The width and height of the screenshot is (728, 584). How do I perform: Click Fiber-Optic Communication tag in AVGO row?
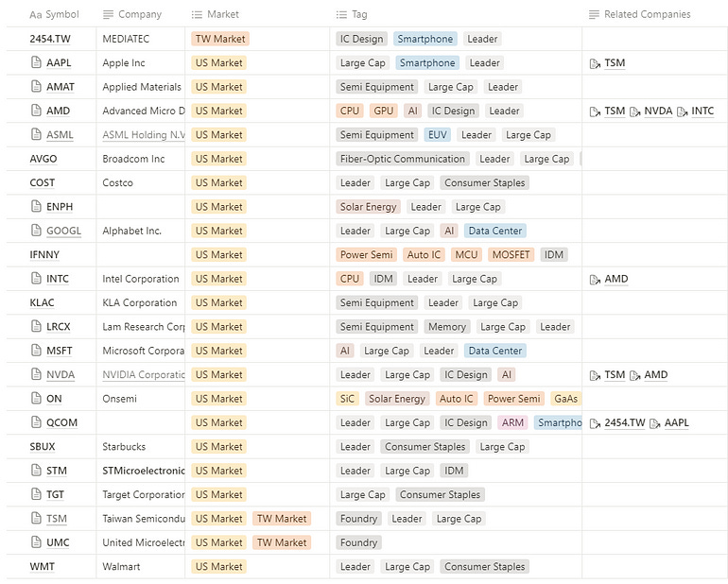[403, 159]
